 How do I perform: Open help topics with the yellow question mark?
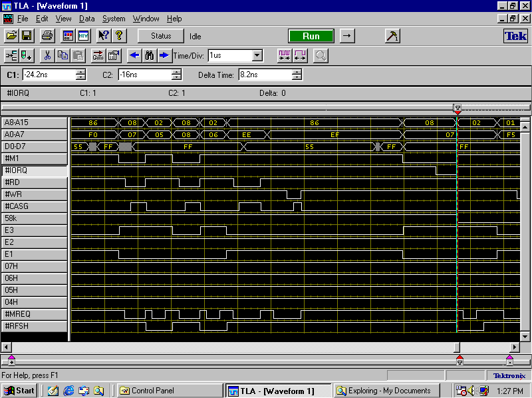(x=119, y=36)
